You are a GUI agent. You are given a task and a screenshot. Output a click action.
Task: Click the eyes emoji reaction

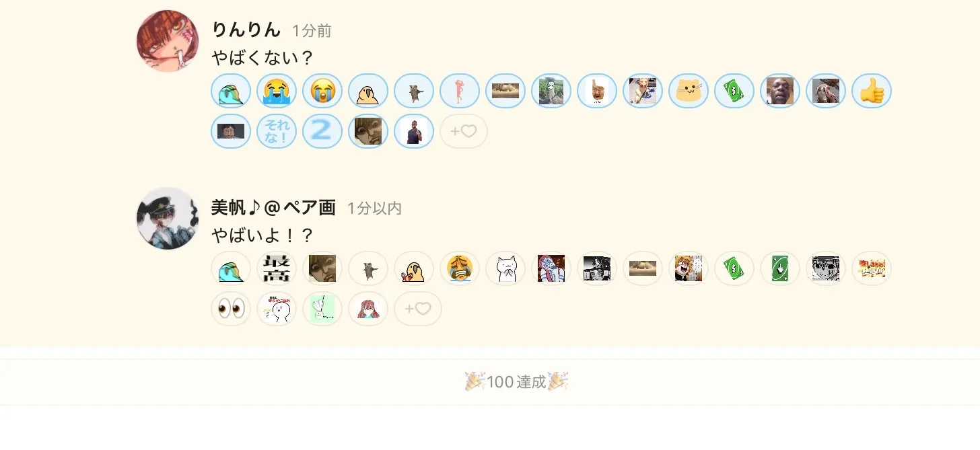coord(231,309)
